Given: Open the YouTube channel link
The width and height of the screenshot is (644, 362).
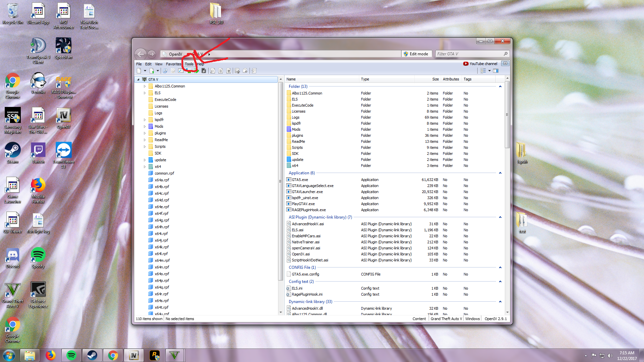Looking at the screenshot, I should tap(480, 64).
